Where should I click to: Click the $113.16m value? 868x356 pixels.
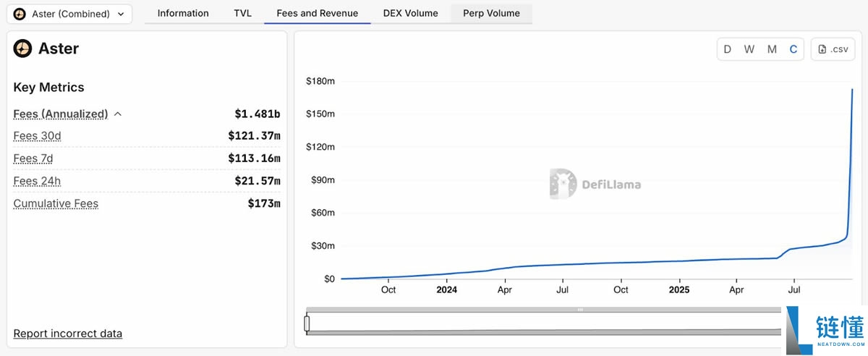tap(254, 158)
